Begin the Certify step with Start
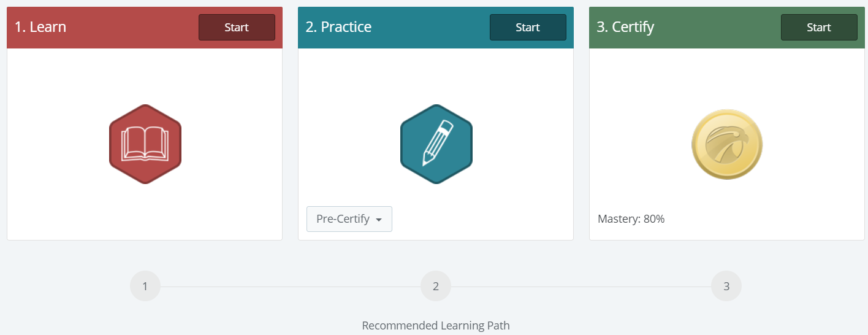This screenshot has width=868, height=335. coord(819,28)
